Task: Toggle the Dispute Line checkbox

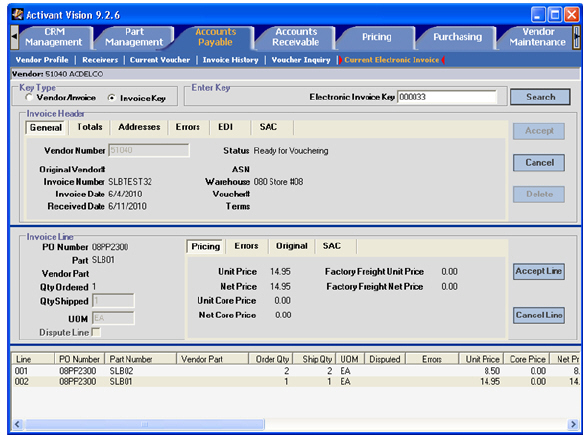Action: pyautogui.click(x=96, y=332)
